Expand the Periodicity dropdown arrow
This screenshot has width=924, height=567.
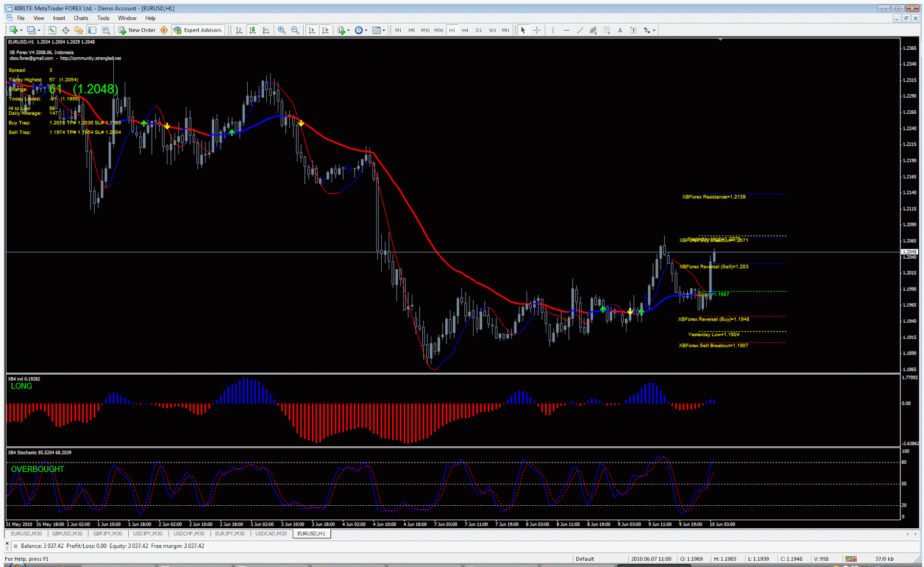coord(366,31)
